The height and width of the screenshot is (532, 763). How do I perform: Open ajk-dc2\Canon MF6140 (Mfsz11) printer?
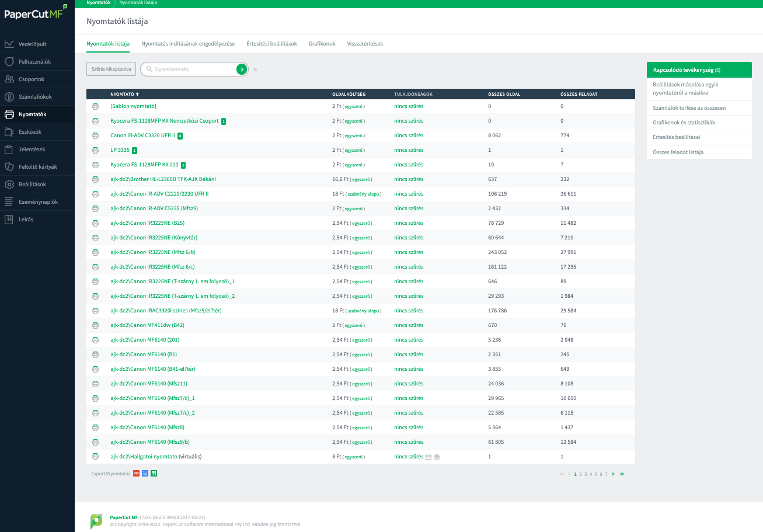click(149, 384)
